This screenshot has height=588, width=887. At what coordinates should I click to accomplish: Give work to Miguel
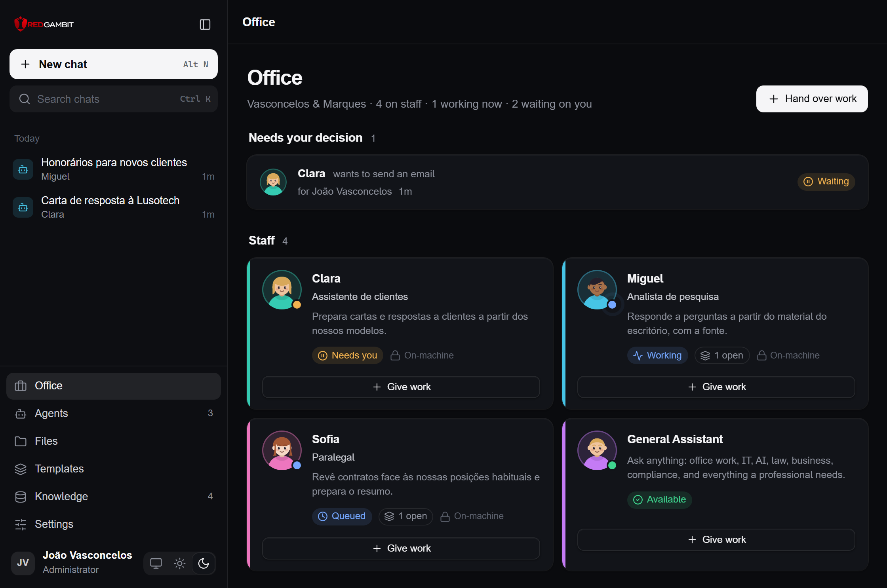(x=716, y=387)
